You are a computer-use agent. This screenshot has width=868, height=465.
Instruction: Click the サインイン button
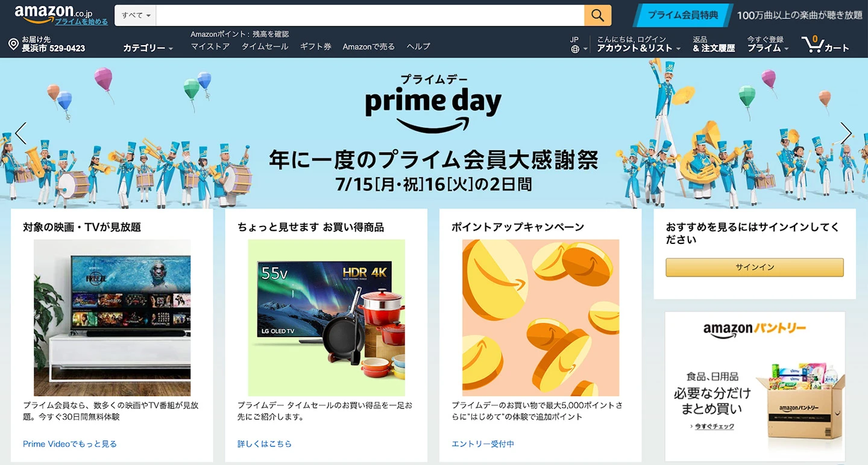click(x=755, y=267)
